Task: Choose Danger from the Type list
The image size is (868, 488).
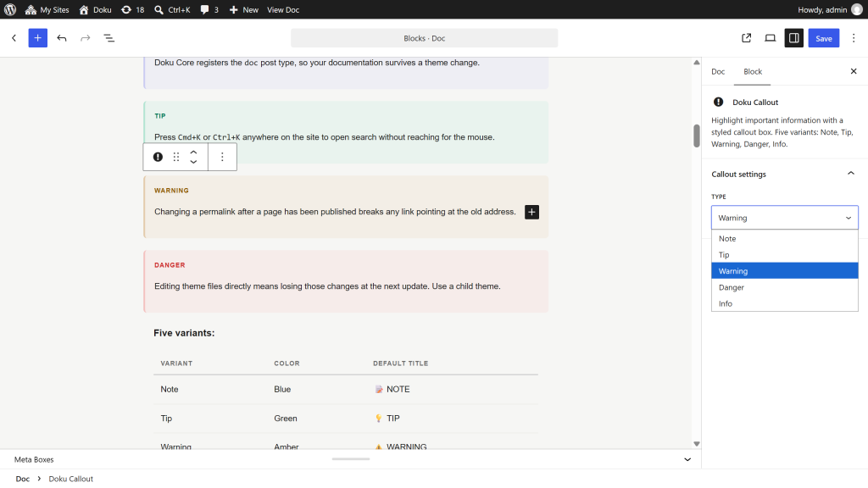Action: [784, 287]
